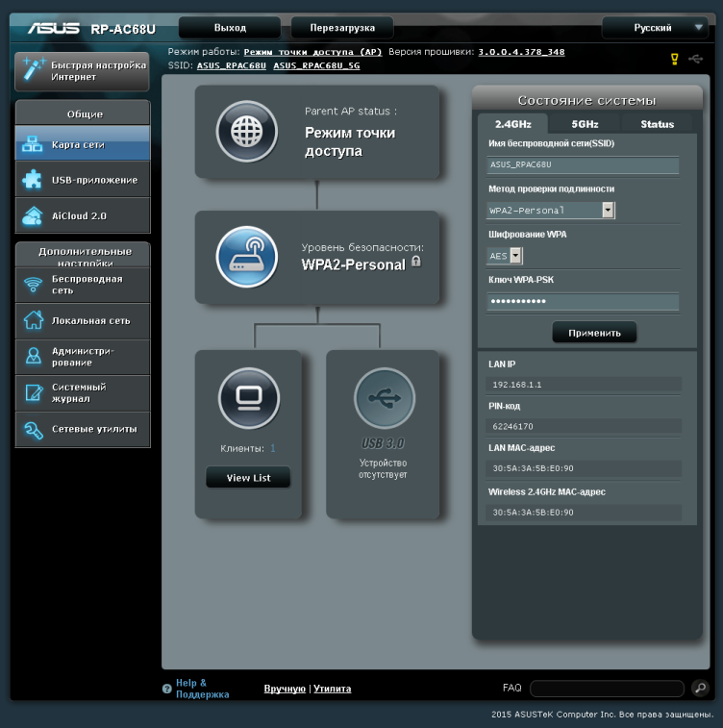Click the Help question mark icon
Viewport: 723px width, 728px height.
click(167, 689)
